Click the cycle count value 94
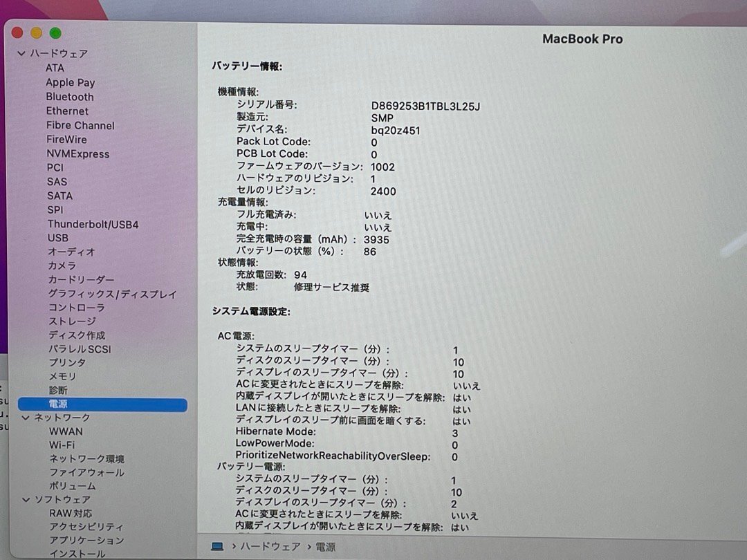Screen dimensions: 747x560 tap(301, 274)
